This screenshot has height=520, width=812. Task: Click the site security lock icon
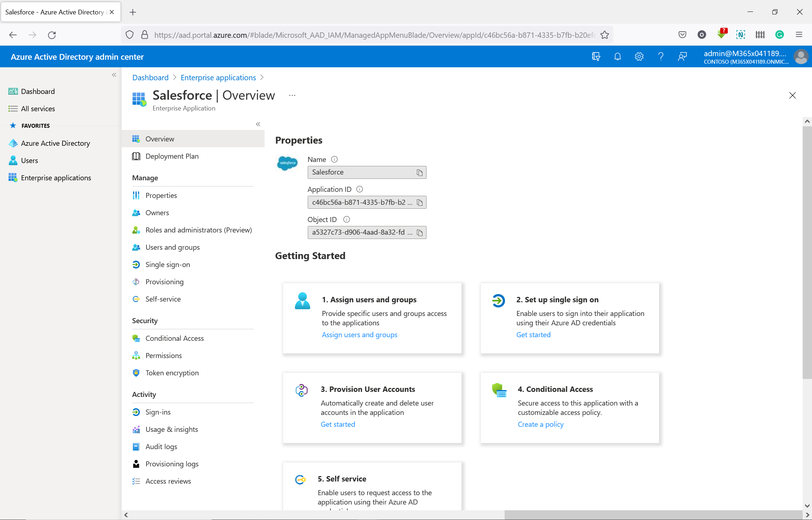[145, 35]
